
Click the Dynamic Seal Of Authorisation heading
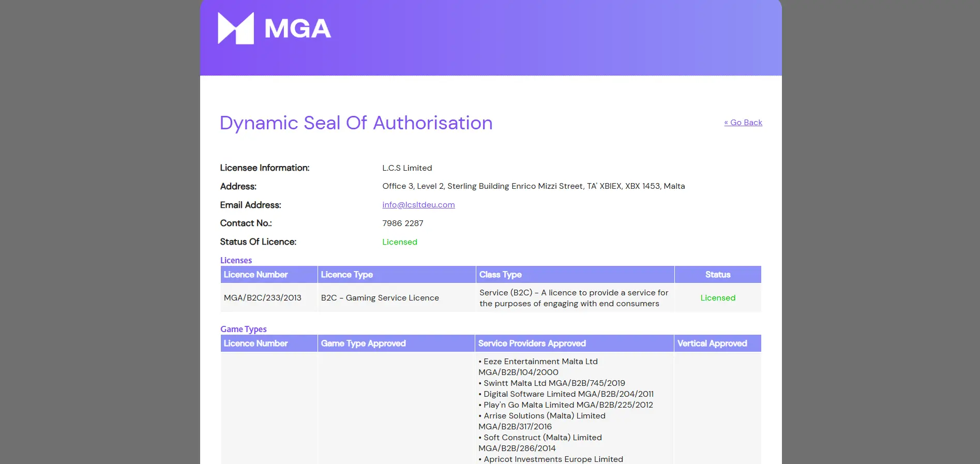click(x=356, y=123)
